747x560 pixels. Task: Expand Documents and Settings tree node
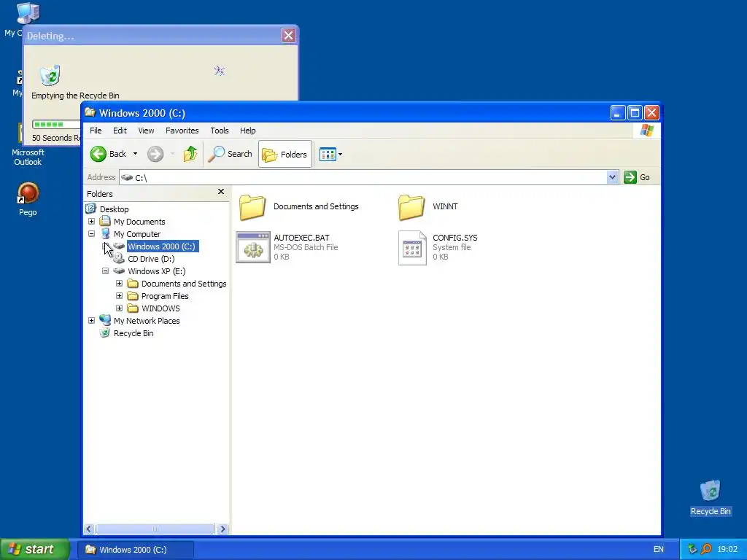119,284
